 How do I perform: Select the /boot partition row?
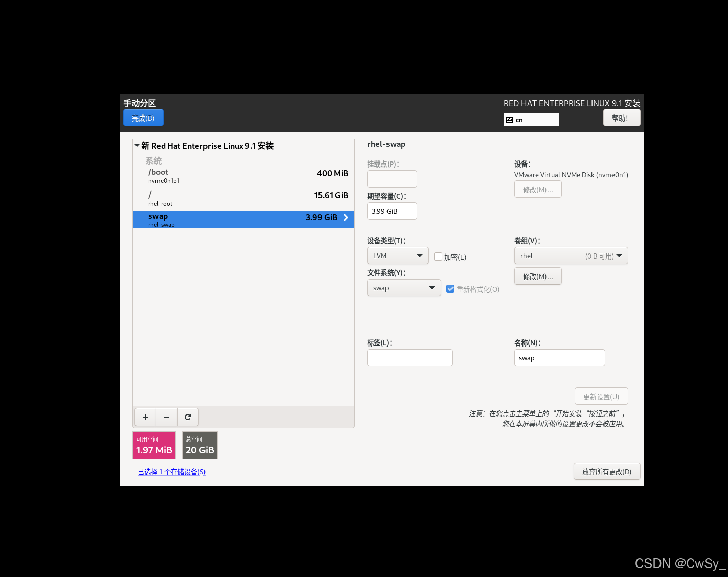243,176
